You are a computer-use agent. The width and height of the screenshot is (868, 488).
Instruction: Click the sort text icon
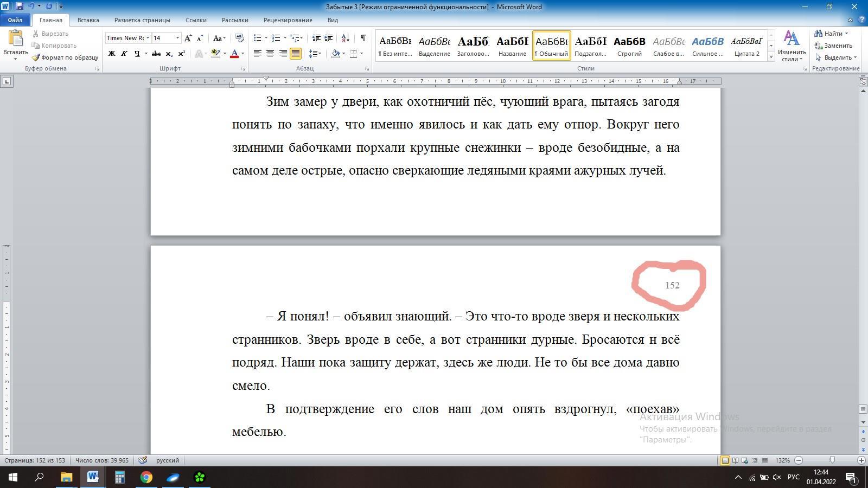(346, 38)
